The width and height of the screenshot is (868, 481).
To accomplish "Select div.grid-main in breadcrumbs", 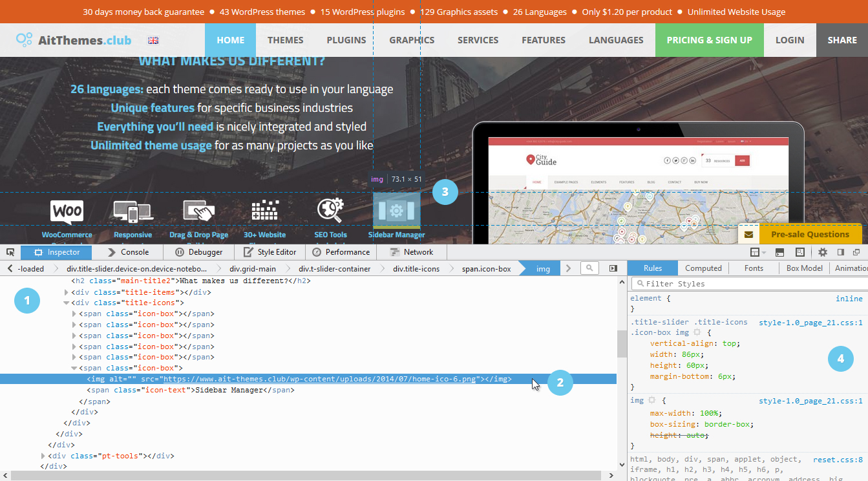I will coord(252,268).
